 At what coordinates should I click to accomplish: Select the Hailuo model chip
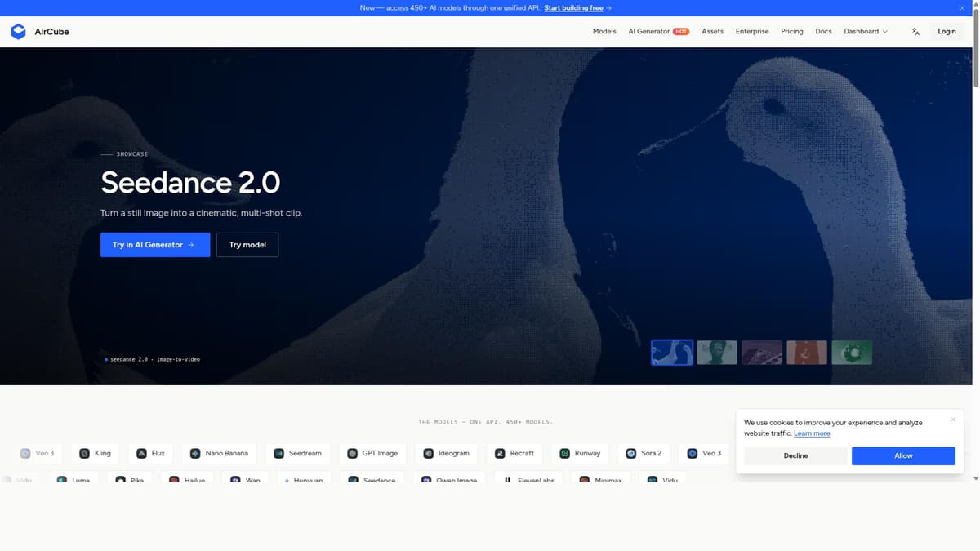[187, 478]
